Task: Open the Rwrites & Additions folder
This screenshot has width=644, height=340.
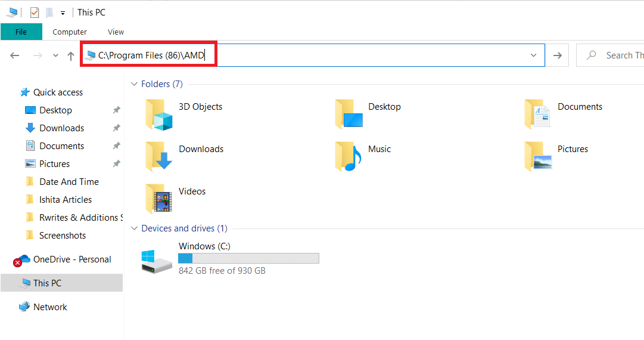Action: 80,218
